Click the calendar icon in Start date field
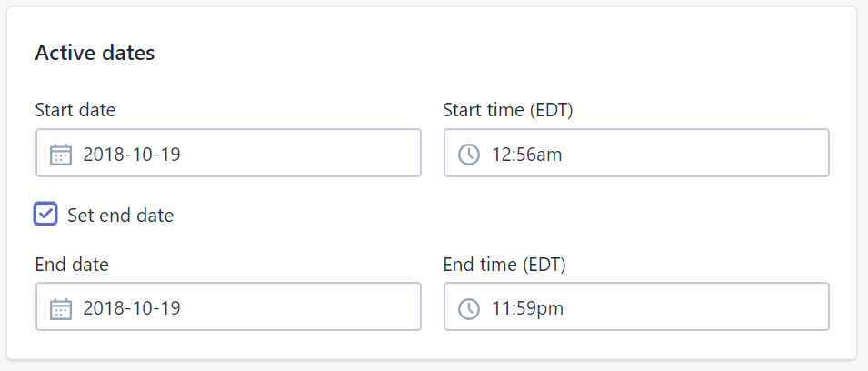Viewport: 868px width, 371px height. pyautogui.click(x=61, y=154)
